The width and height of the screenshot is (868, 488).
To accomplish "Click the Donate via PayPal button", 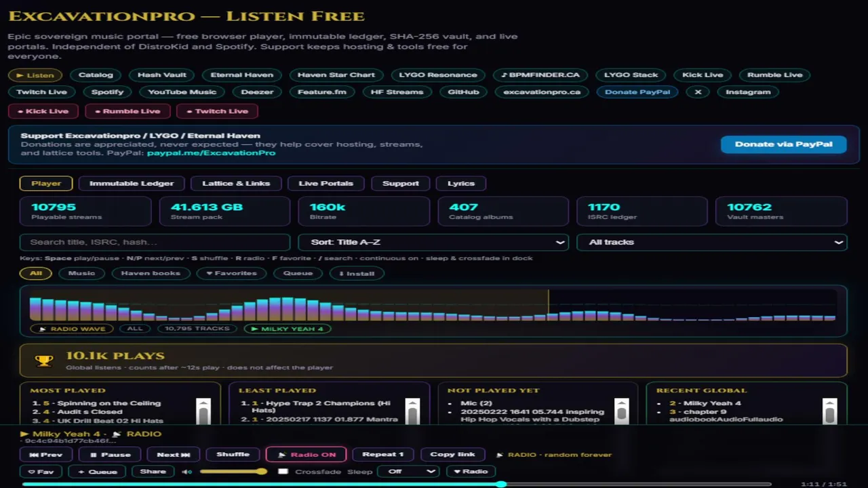I will (784, 144).
